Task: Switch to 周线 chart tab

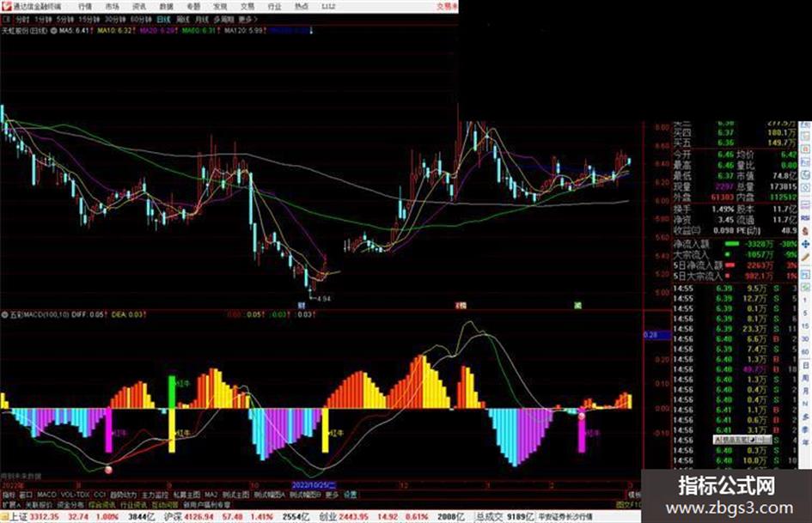Action: click(183, 19)
